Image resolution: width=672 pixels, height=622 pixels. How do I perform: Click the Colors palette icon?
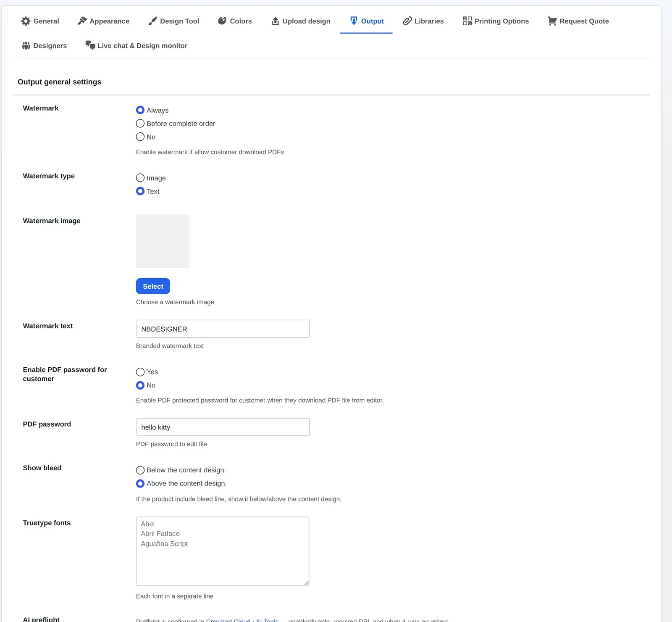222,21
